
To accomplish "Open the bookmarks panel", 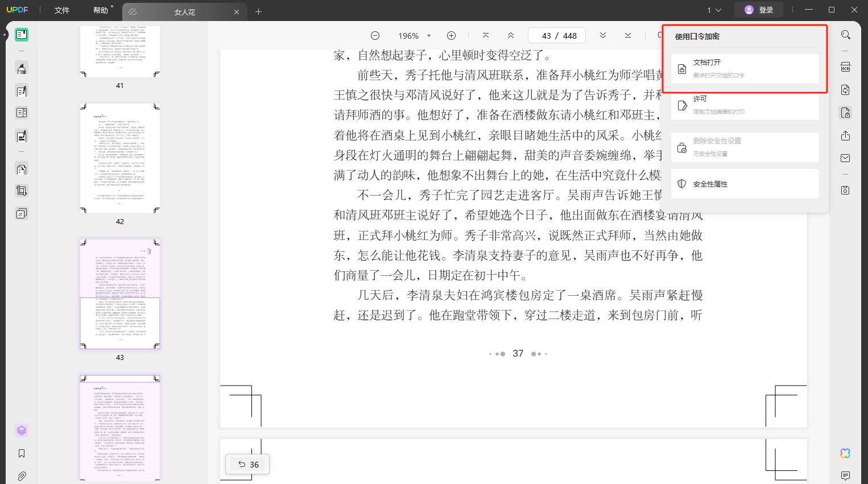I will pos(22,453).
